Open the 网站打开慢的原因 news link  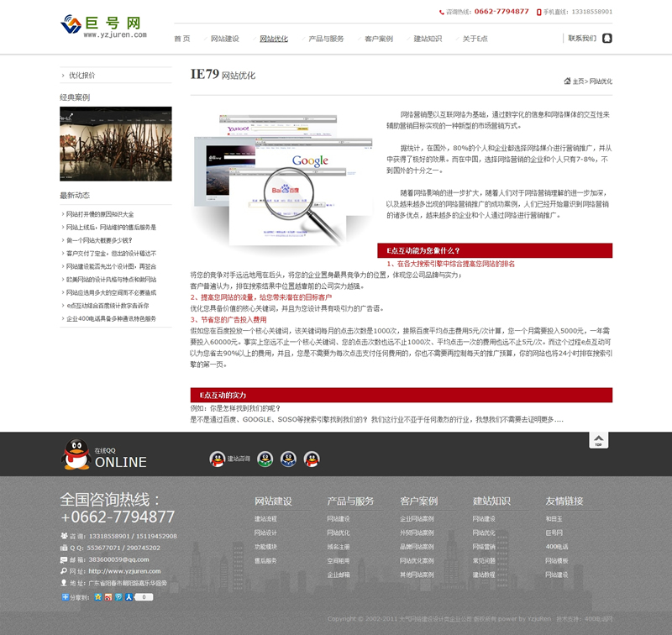[100, 214]
